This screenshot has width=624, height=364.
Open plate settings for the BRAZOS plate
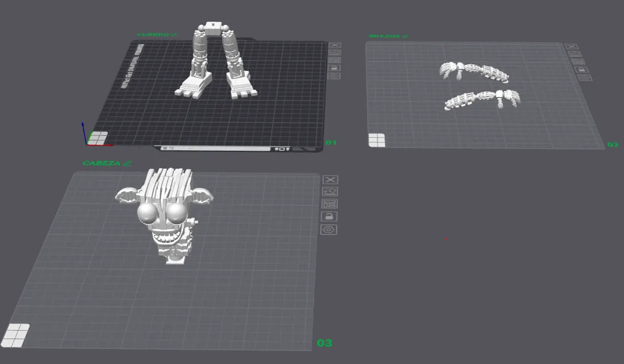(578, 62)
